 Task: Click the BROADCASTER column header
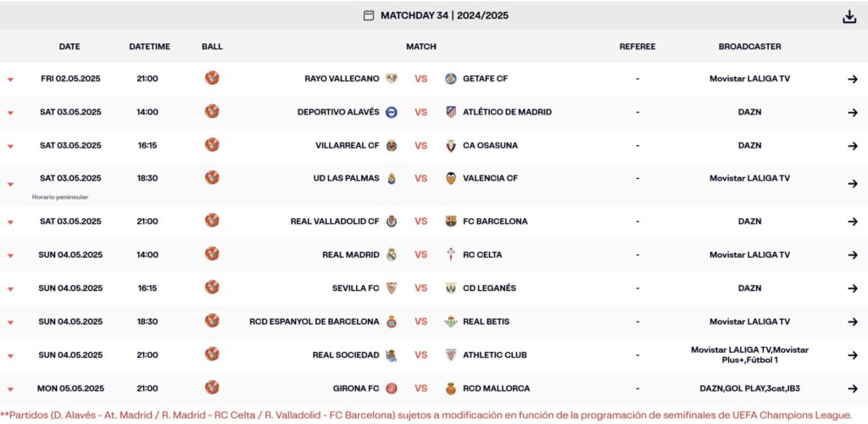click(x=749, y=47)
